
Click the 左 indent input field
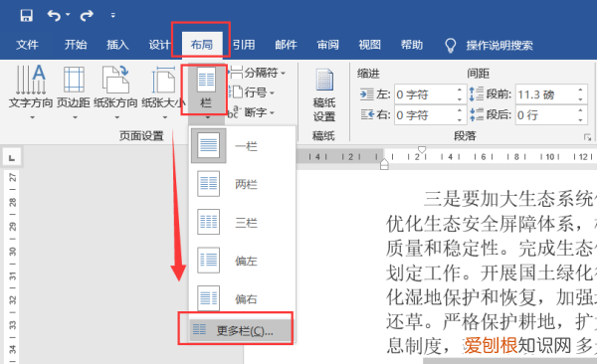430,94
